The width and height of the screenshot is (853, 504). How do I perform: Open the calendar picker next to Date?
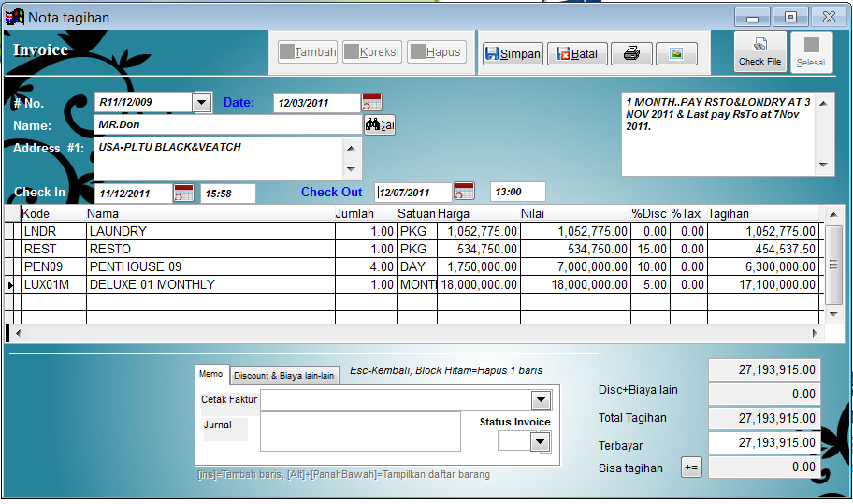coord(371,103)
